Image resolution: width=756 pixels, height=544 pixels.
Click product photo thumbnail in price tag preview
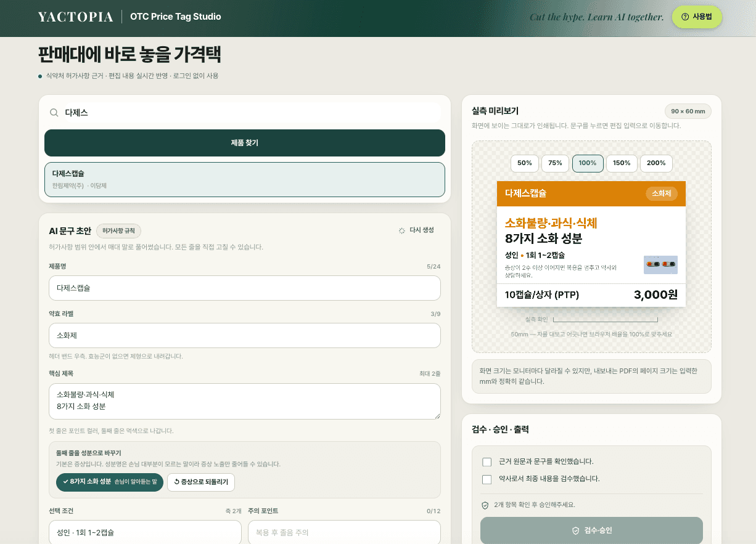coord(660,265)
